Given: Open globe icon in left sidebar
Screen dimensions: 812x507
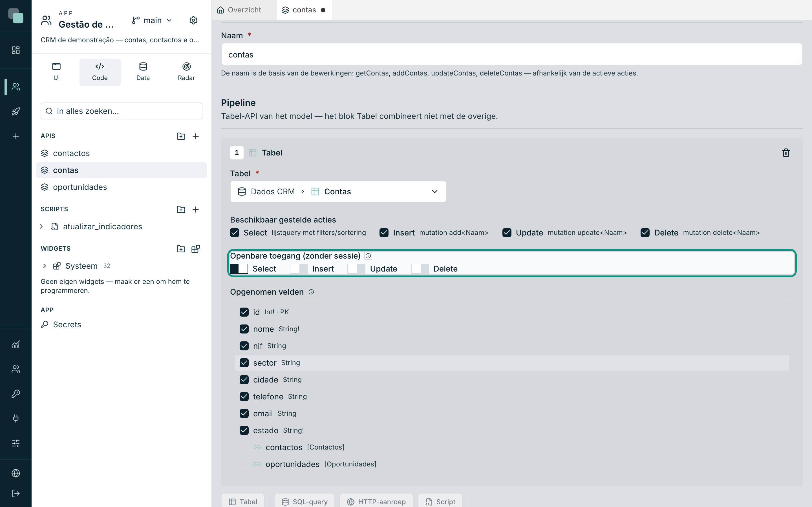Looking at the screenshot, I should pyautogui.click(x=16, y=473).
